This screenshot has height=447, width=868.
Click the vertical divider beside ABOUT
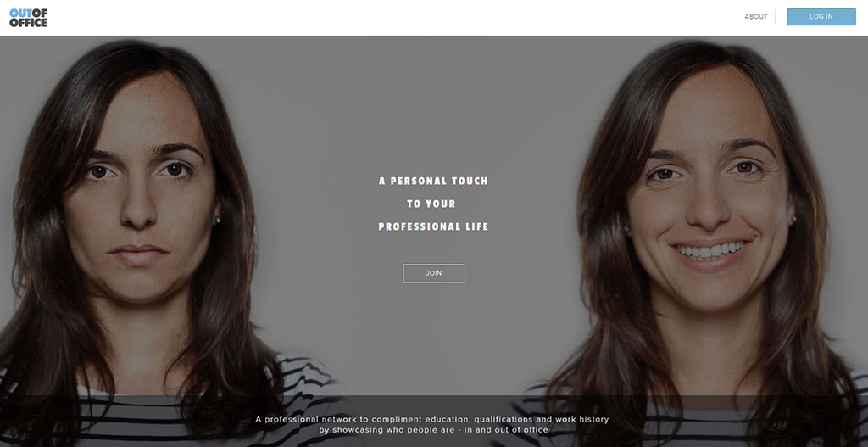pyautogui.click(x=775, y=17)
